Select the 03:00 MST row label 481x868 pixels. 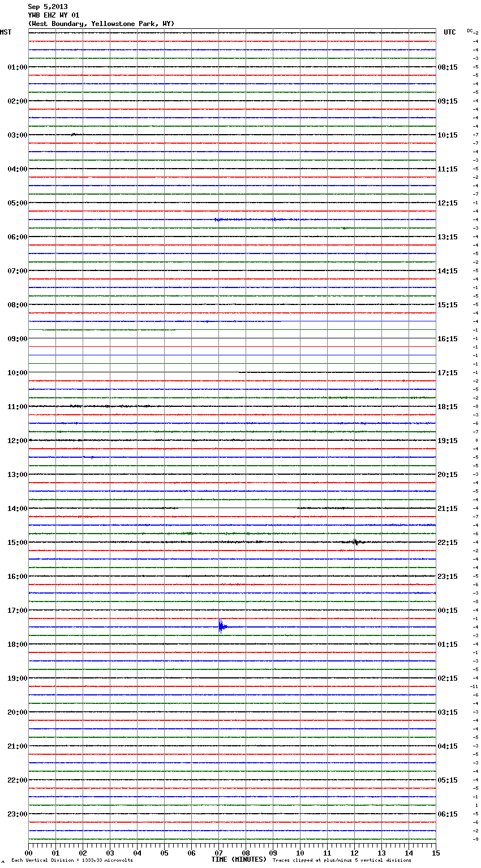18,135
